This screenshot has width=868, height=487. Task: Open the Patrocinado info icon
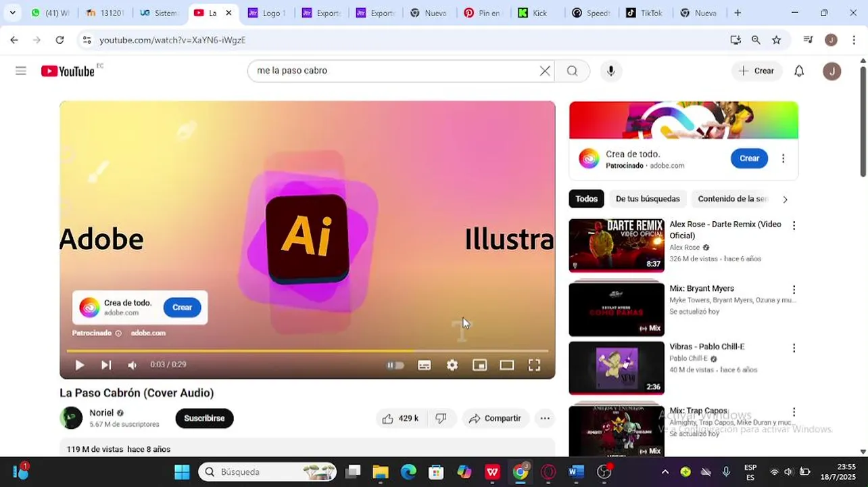click(x=118, y=333)
